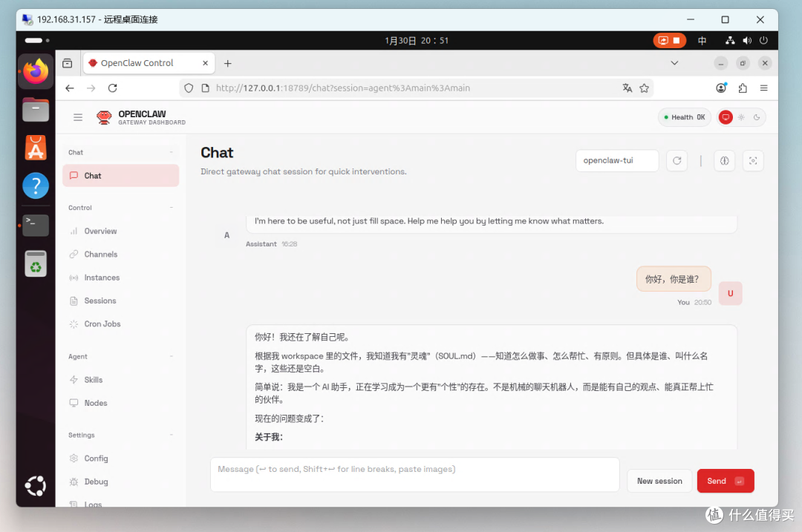Send the chat message
The height and width of the screenshot is (532, 802).
[726, 481]
